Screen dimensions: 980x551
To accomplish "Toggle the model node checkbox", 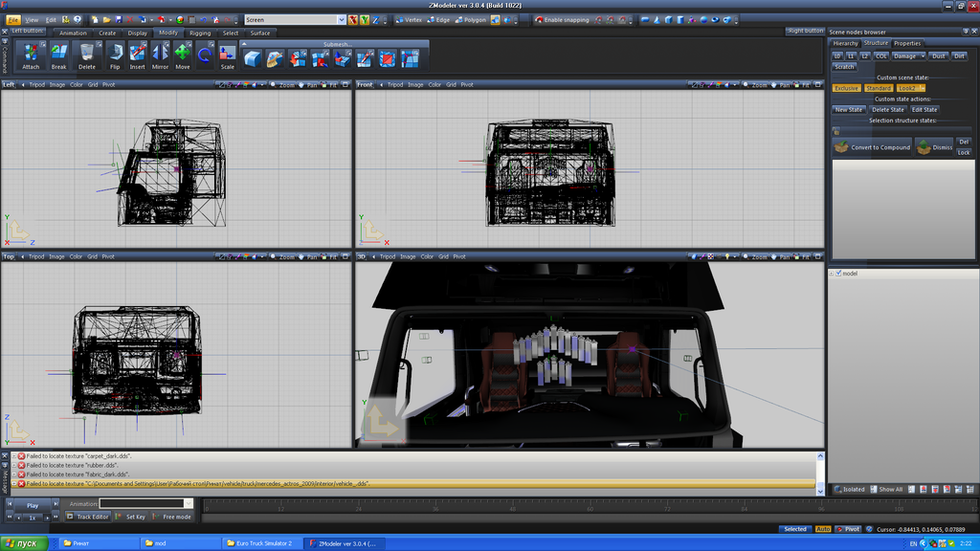I will click(x=838, y=273).
